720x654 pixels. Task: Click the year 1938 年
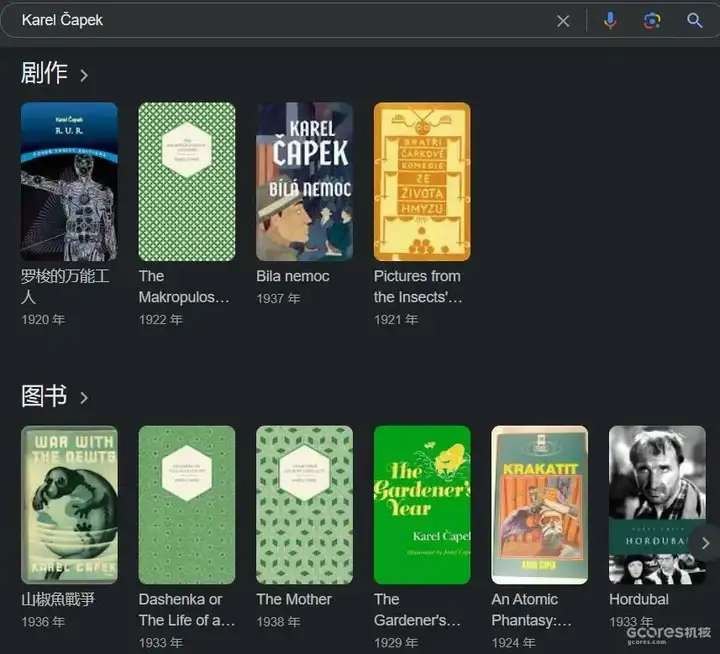[278, 622]
